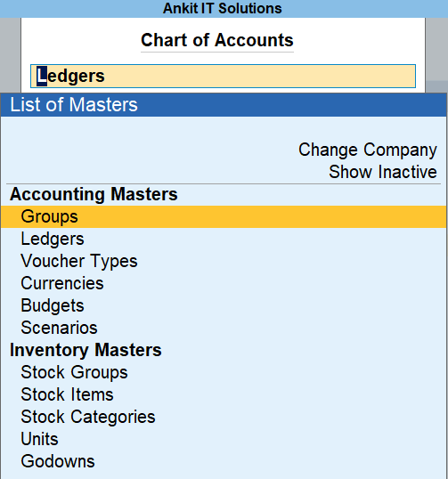This screenshot has width=448, height=479.
Task: Click the Ankit IT Solutions title bar
Action: tap(224, 9)
